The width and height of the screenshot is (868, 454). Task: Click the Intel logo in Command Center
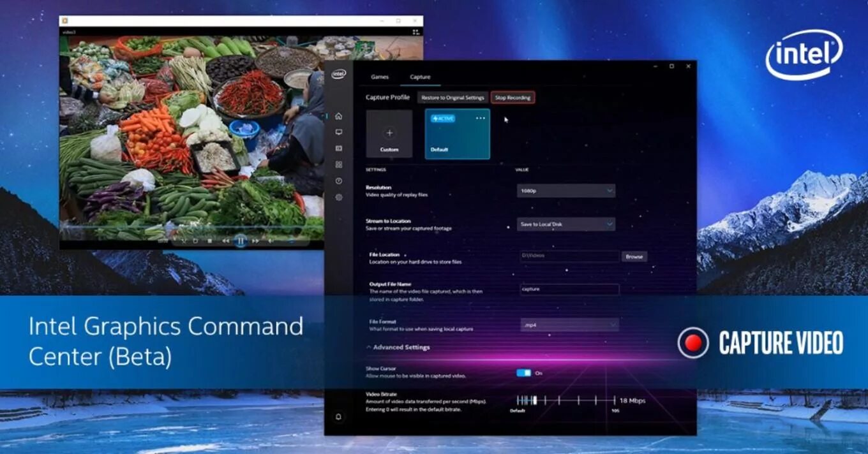pos(338,74)
